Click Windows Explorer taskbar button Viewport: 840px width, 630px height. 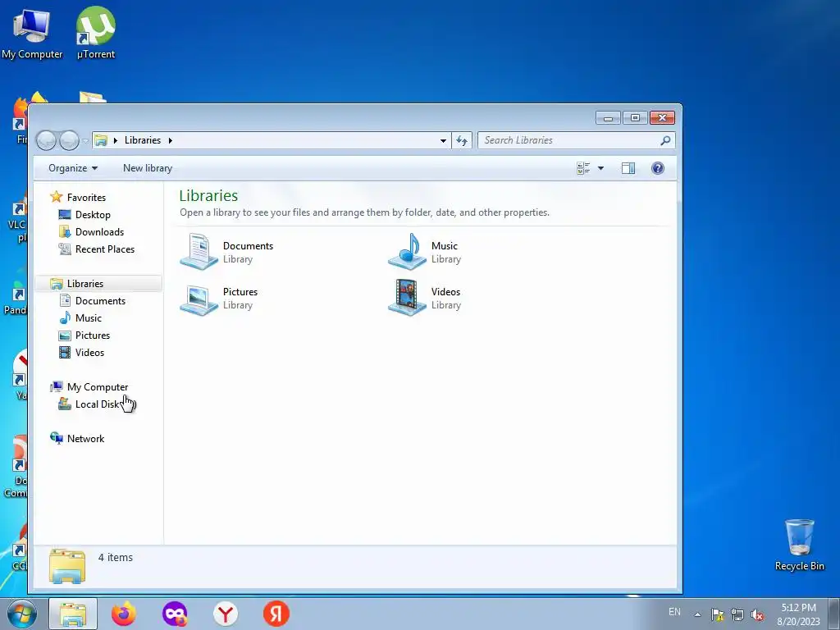click(x=73, y=614)
